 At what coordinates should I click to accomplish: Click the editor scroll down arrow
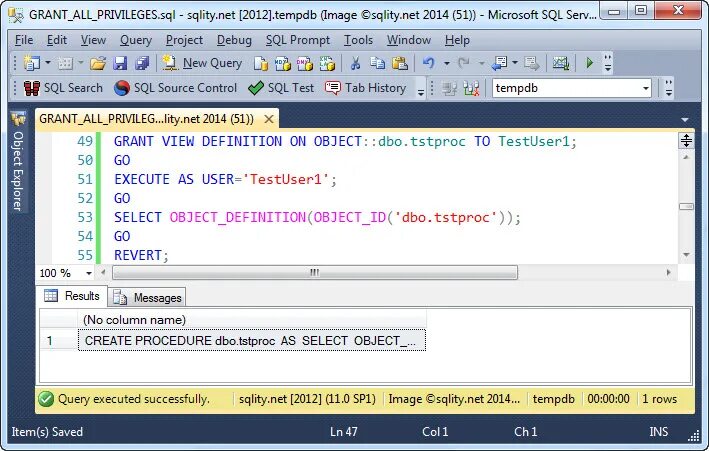click(686, 255)
